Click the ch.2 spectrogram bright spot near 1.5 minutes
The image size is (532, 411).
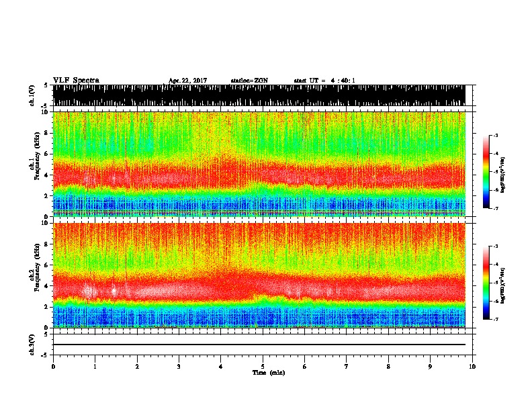pos(114,291)
